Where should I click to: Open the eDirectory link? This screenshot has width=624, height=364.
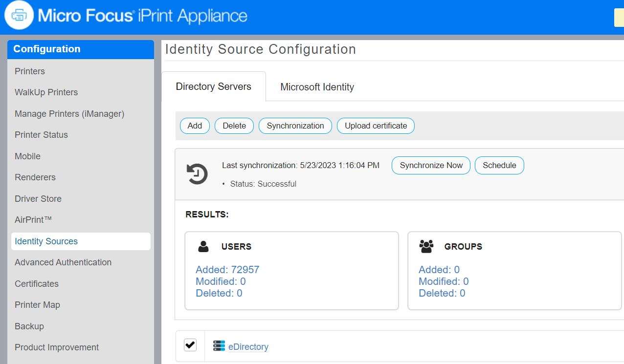(x=248, y=347)
